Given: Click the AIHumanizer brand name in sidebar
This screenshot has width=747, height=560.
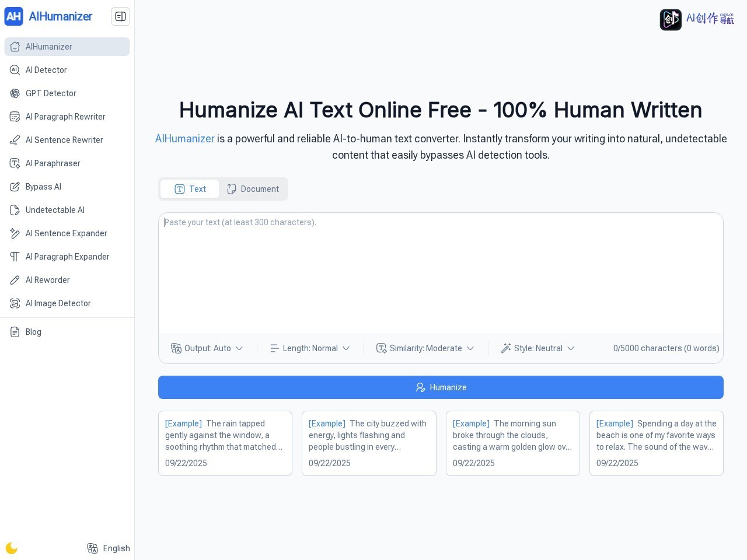Looking at the screenshot, I should (x=61, y=16).
